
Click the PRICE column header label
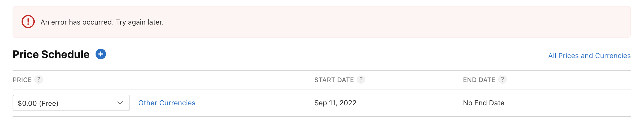click(x=22, y=80)
